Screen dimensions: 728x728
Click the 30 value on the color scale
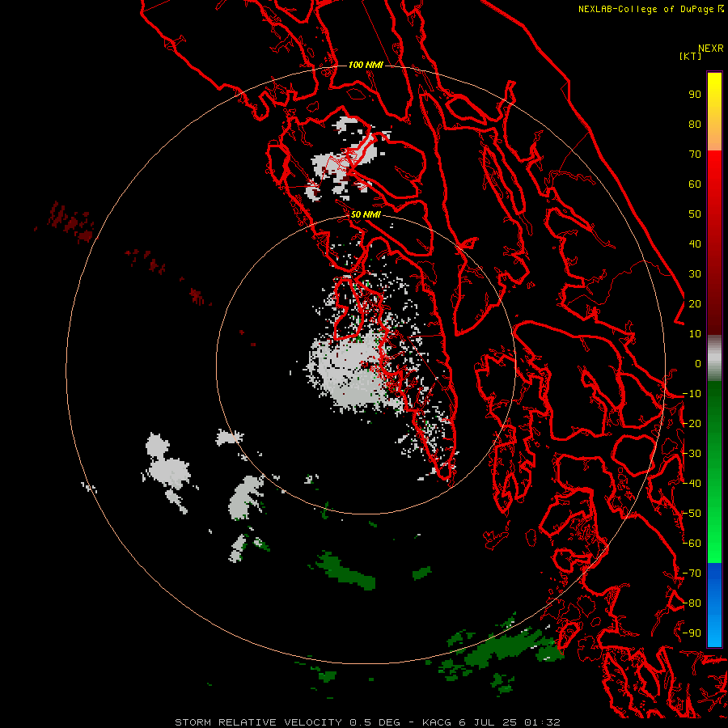coord(695,274)
